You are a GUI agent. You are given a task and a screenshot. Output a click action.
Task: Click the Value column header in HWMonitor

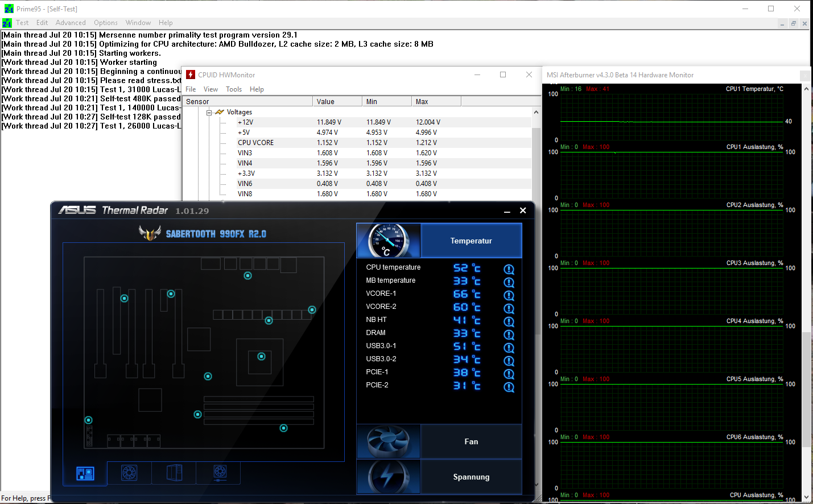point(337,101)
